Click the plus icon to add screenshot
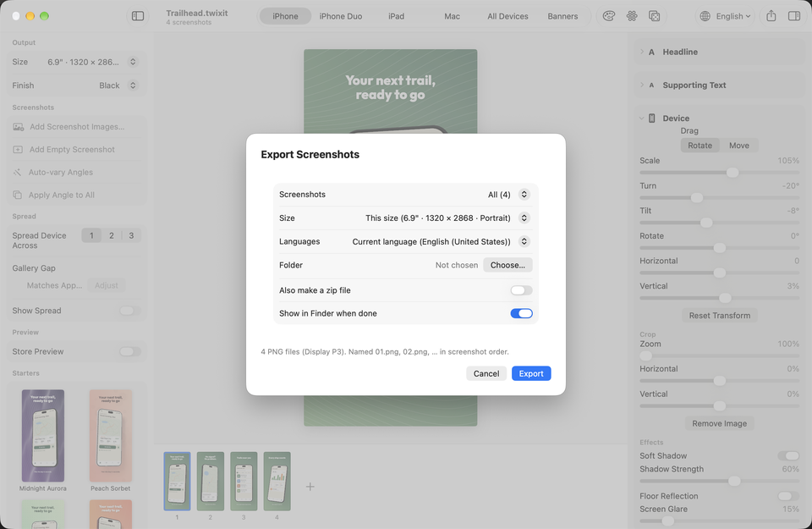Screen dimensions: 812x529 (310, 487)
